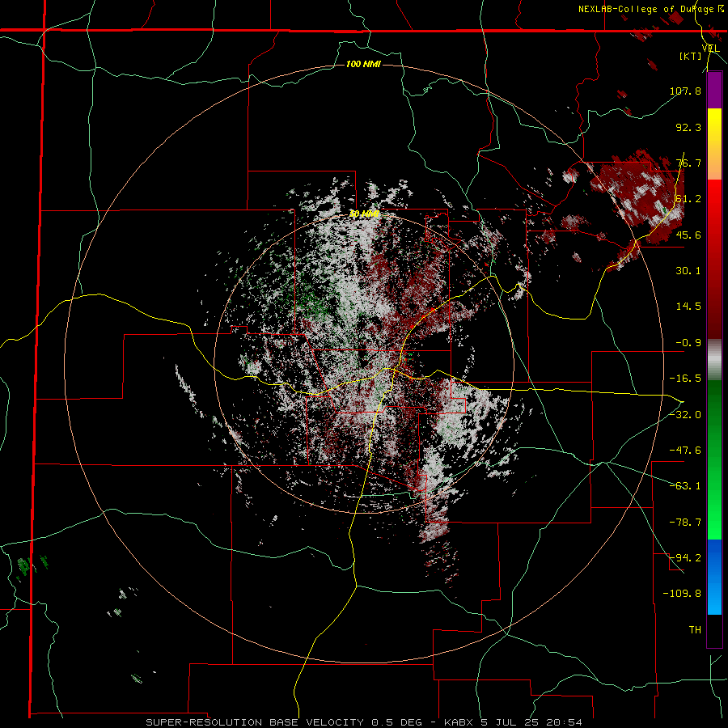
Task: Click the -32.0 scale value
Action: [685, 415]
